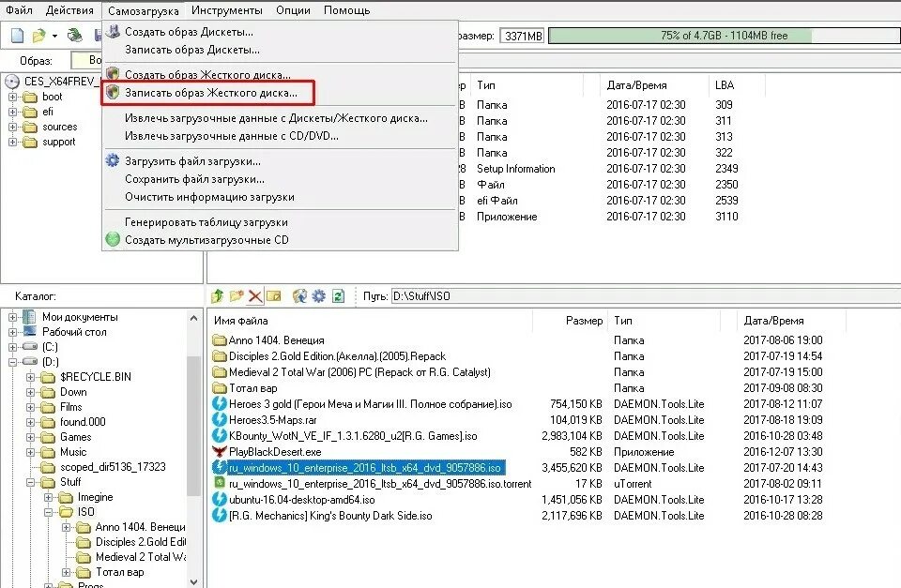Expand the efi folder in image tree
Viewport: 901px width, 588px height.
[x=12, y=112]
